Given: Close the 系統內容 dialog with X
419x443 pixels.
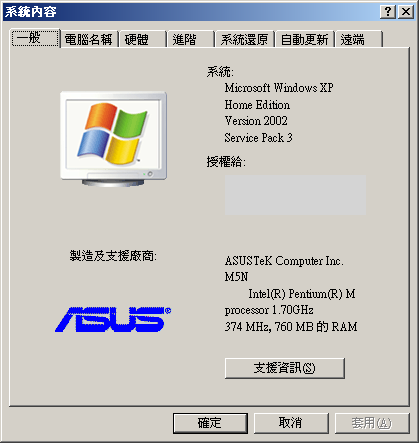Looking at the screenshot, I should (406, 12).
